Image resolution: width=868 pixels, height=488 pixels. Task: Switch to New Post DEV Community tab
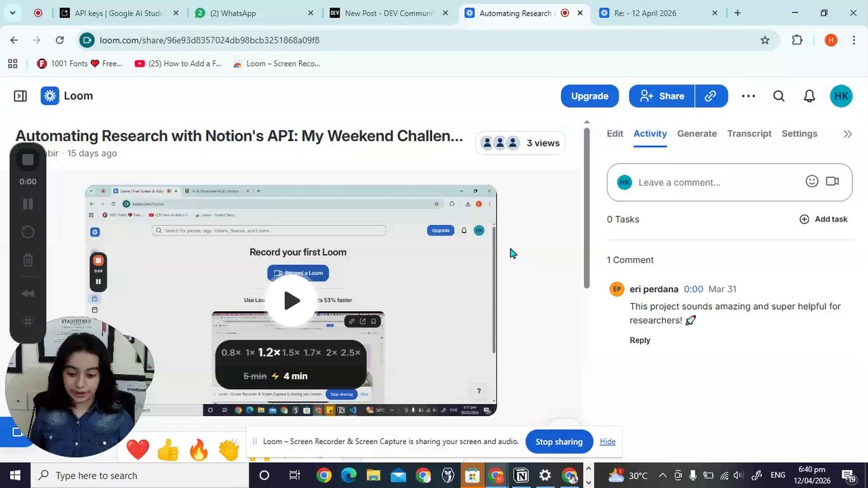pyautogui.click(x=389, y=13)
